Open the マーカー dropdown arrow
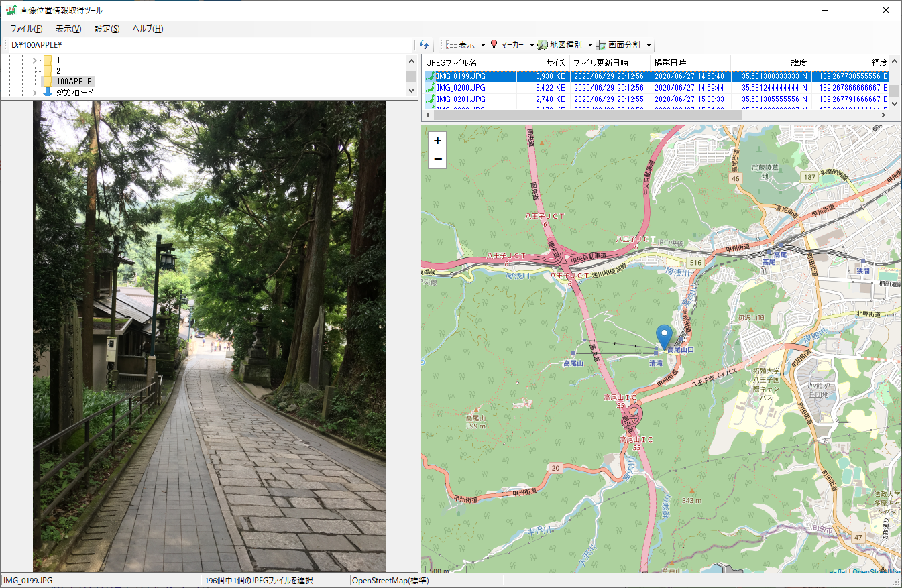The image size is (902, 588). click(x=532, y=46)
